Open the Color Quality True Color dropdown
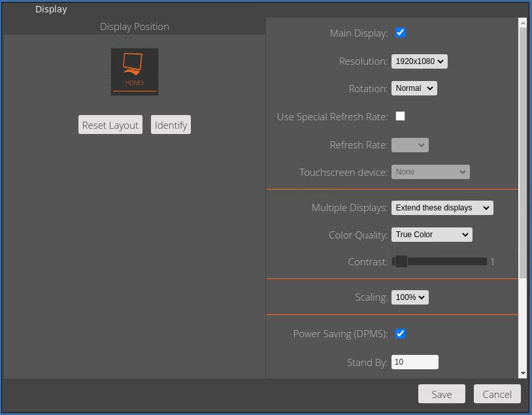Viewport: 532px width, 415px height. click(x=431, y=235)
